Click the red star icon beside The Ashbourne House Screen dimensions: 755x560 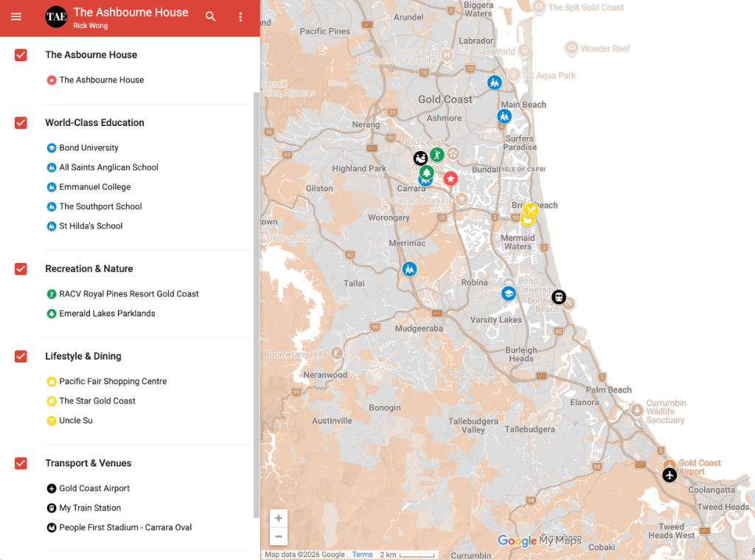point(52,80)
